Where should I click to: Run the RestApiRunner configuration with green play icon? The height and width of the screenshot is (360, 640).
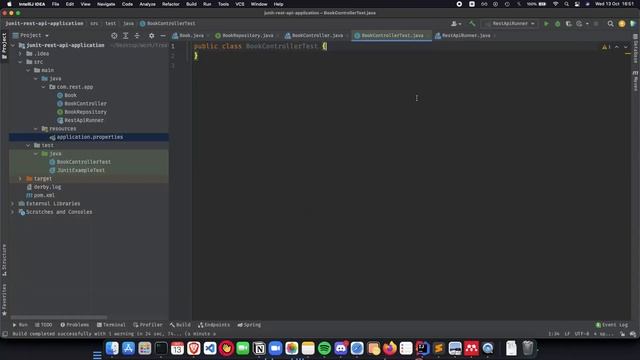click(546, 24)
